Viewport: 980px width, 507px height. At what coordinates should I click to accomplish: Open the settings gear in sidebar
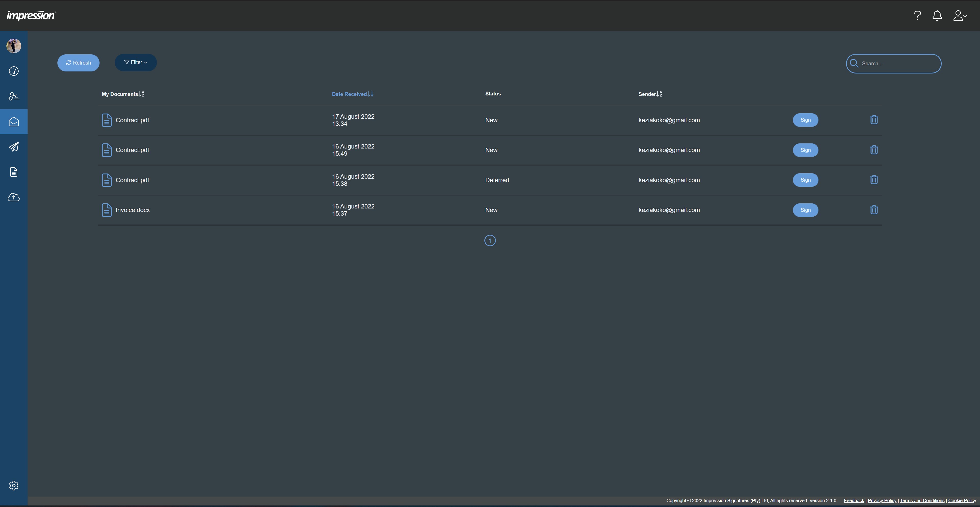tap(14, 485)
